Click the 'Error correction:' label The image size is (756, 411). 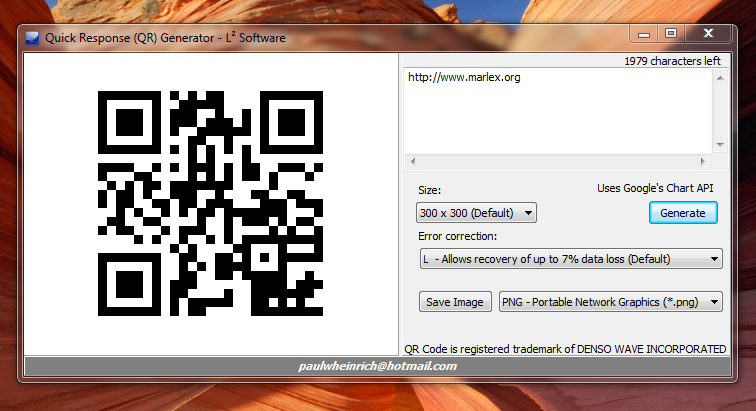[457, 236]
